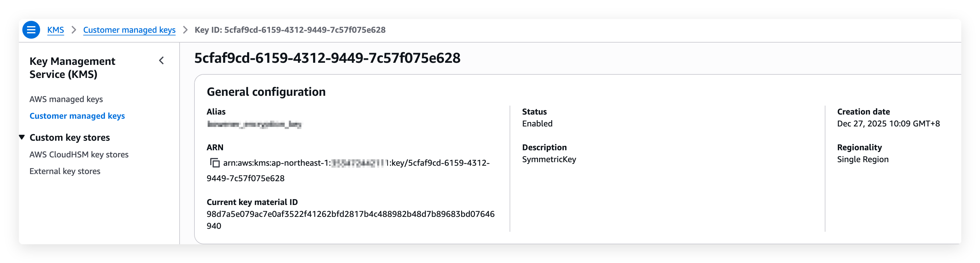Select Customer managed keys sidebar item
Screen dimensions: 980x263
tap(77, 116)
